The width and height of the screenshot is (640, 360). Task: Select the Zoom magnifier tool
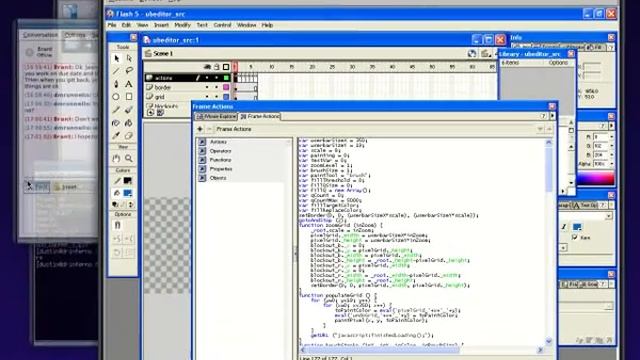coord(129,158)
